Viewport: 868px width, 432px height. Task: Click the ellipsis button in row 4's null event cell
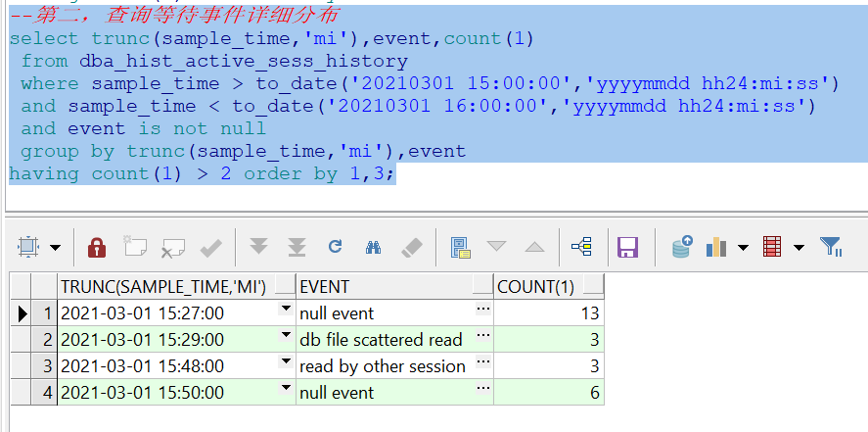pos(483,388)
